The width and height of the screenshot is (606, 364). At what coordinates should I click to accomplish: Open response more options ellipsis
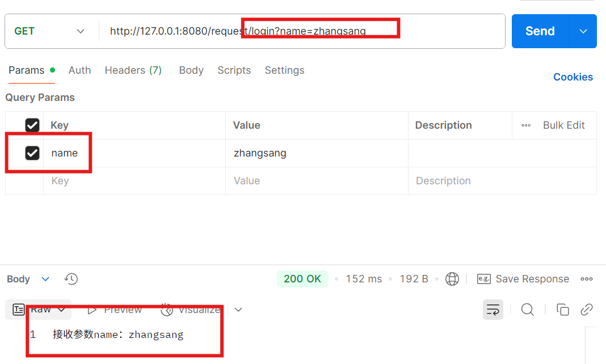tap(586, 279)
